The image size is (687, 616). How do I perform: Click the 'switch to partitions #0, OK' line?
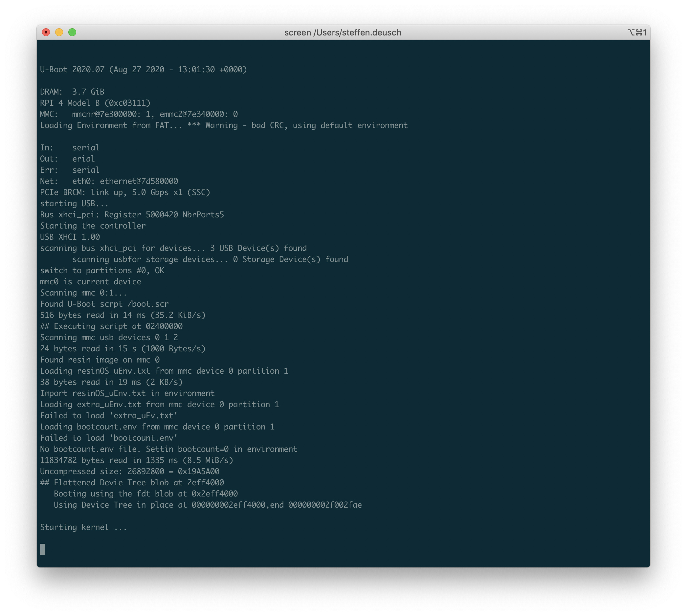click(102, 271)
